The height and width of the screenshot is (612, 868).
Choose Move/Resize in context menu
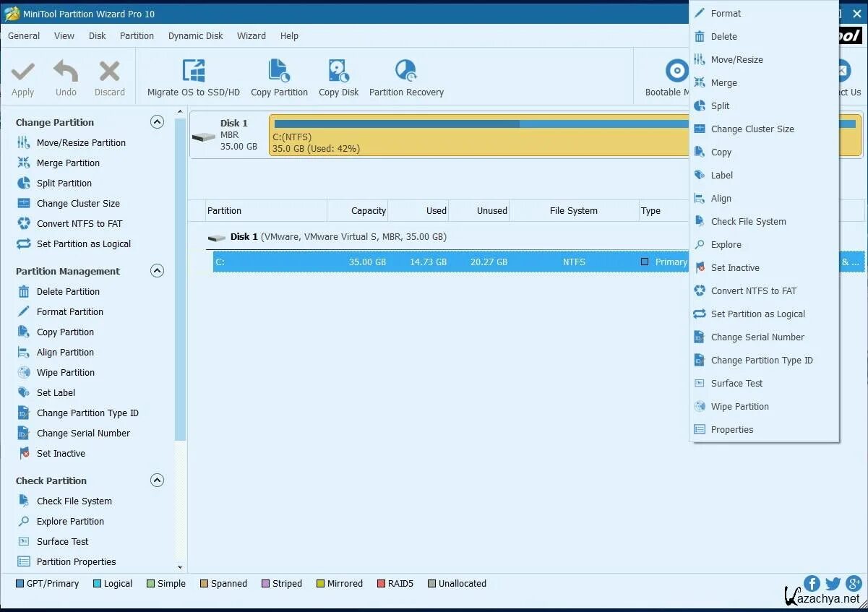[x=764, y=60]
